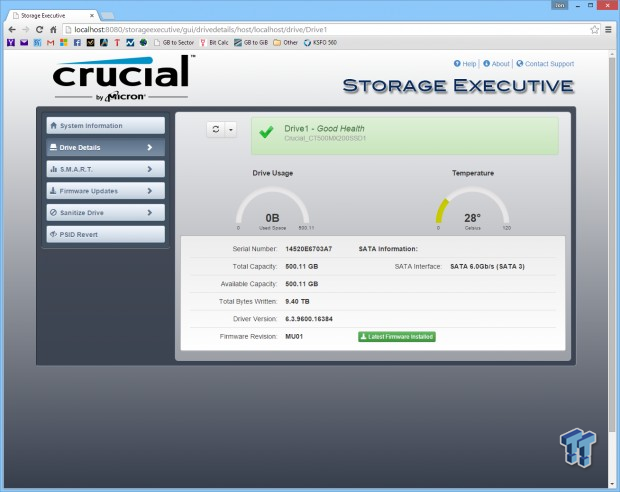Click the green Good Health checkmark
620x492 pixels.
[267, 132]
